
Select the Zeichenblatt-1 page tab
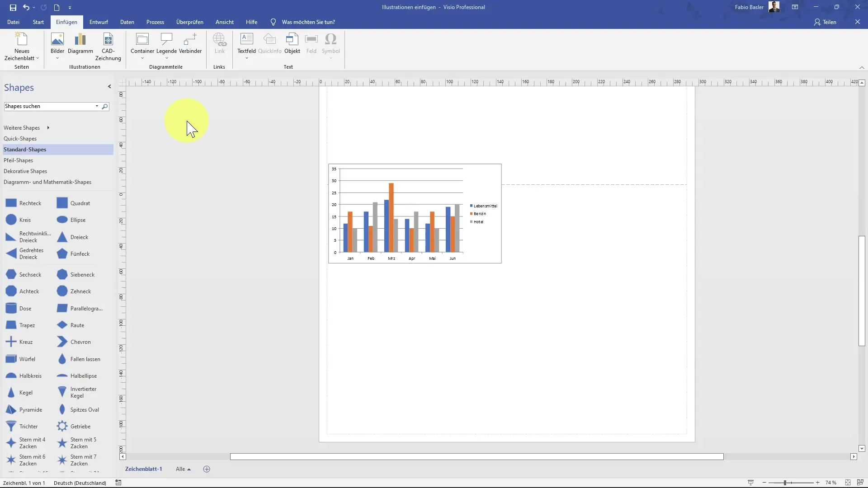coord(143,469)
